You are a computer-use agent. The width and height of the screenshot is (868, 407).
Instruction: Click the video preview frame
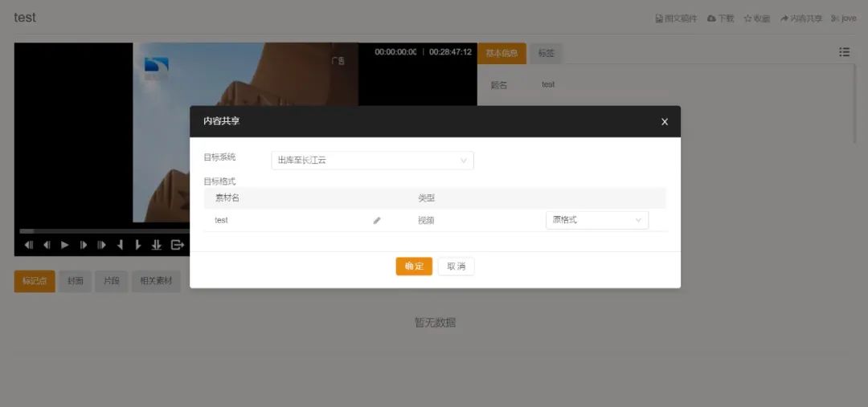(245, 132)
